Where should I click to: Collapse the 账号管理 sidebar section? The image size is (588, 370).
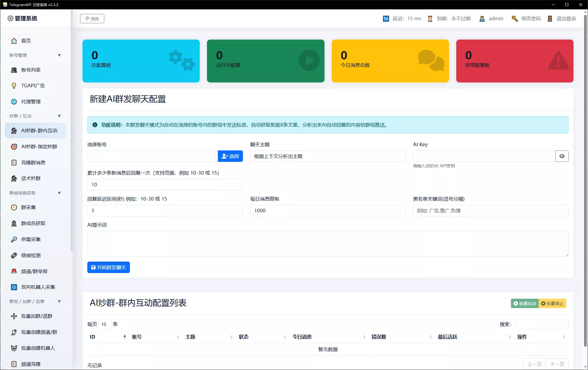click(x=59, y=55)
